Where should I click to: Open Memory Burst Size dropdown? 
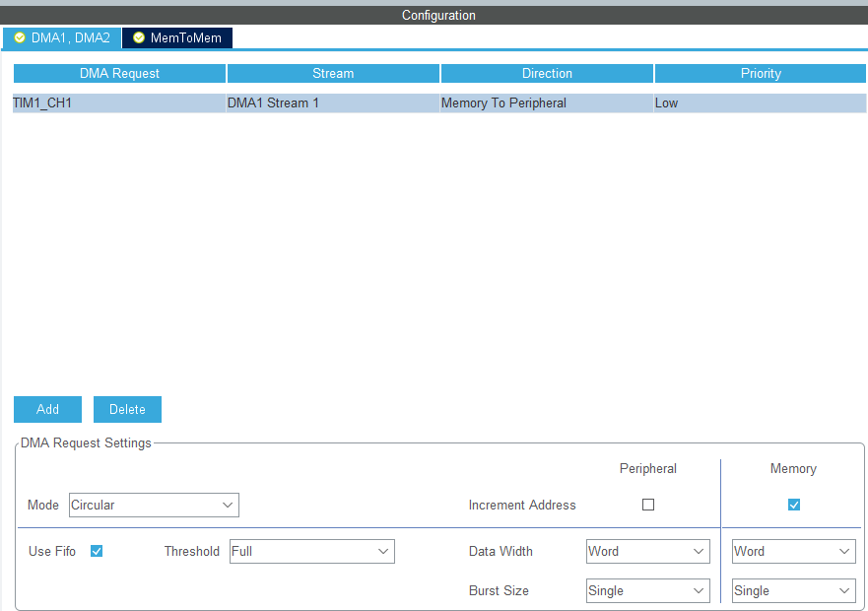tap(794, 591)
